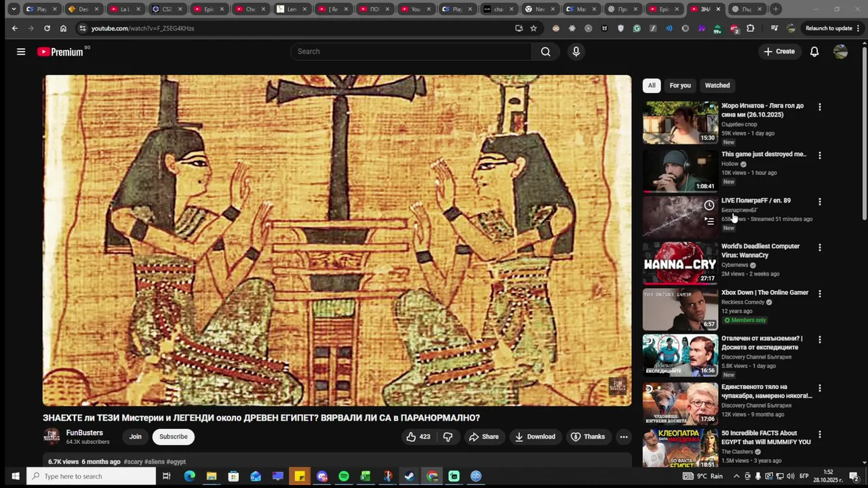868x488 pixels.
Task: Add LIVE ПолиграFF to Watch later clock
Action: 709,205
